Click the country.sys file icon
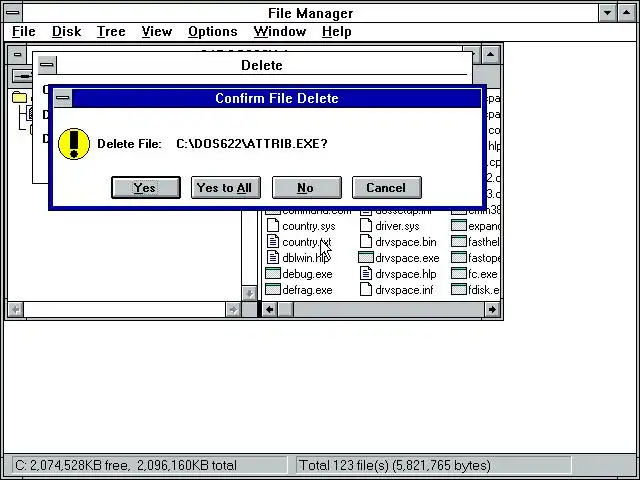 tap(273, 225)
